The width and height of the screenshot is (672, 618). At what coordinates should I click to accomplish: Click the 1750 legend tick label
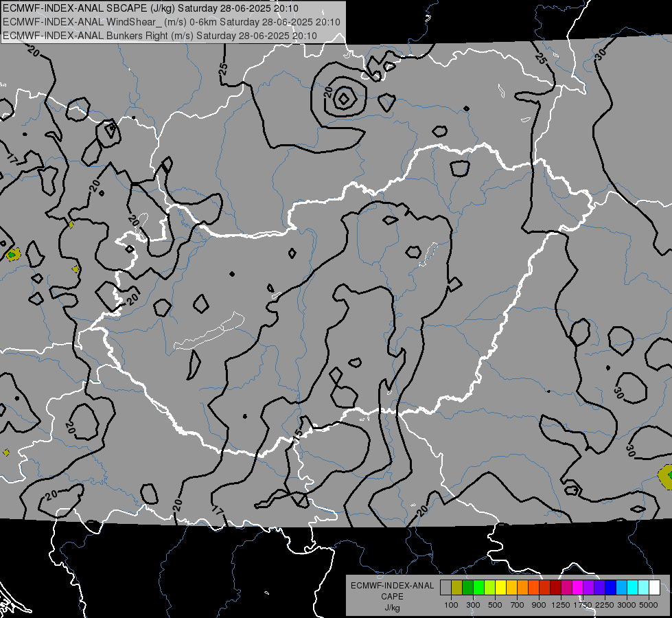(x=583, y=605)
